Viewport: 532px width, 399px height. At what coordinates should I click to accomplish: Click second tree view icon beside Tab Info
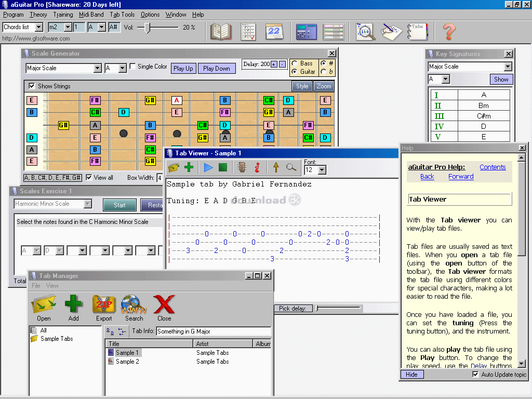(122, 331)
